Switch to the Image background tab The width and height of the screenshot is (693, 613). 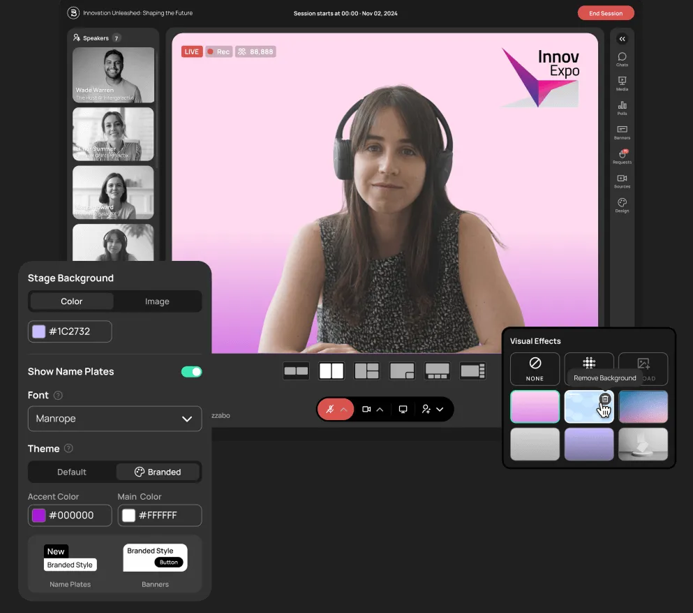click(x=157, y=301)
